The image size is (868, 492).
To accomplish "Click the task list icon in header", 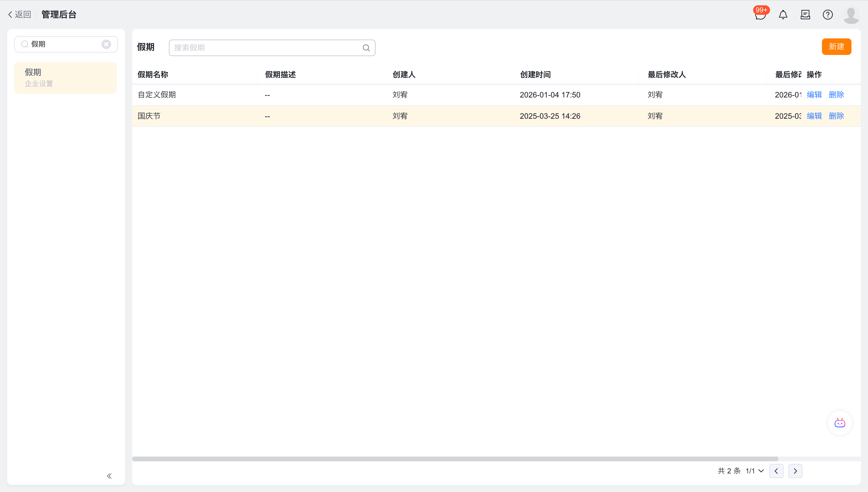I will coord(805,15).
